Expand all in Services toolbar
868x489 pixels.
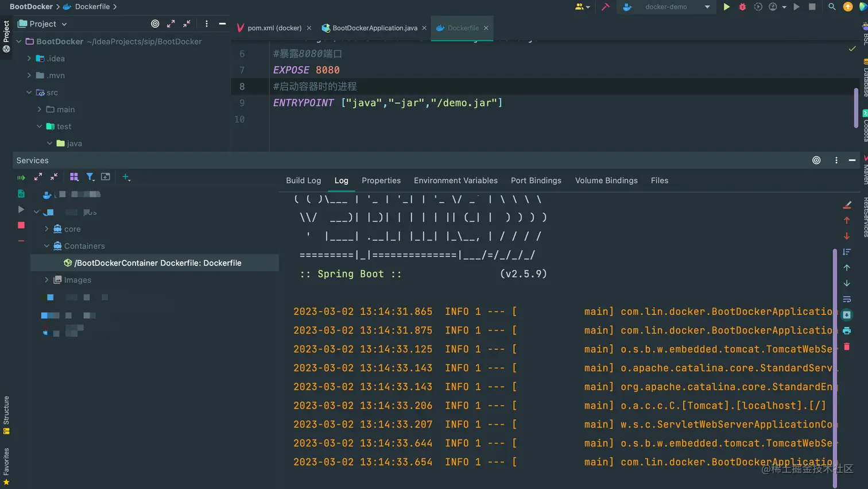[x=38, y=177]
